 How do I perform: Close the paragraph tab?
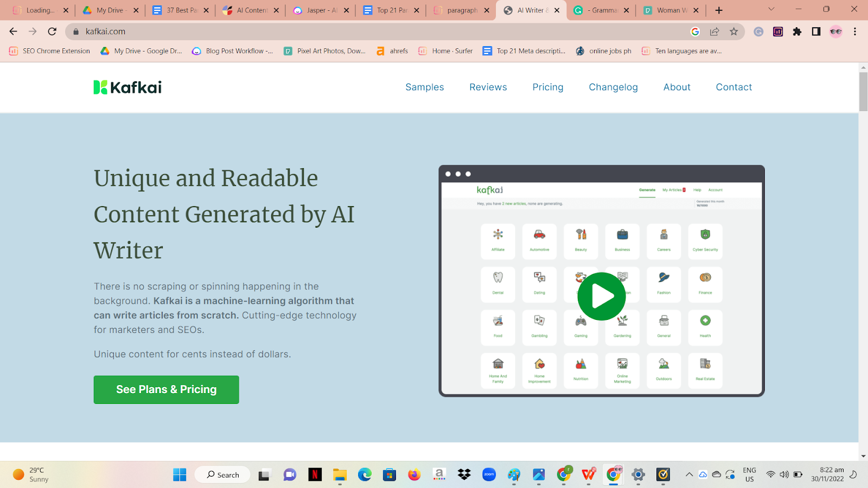pos(487,10)
